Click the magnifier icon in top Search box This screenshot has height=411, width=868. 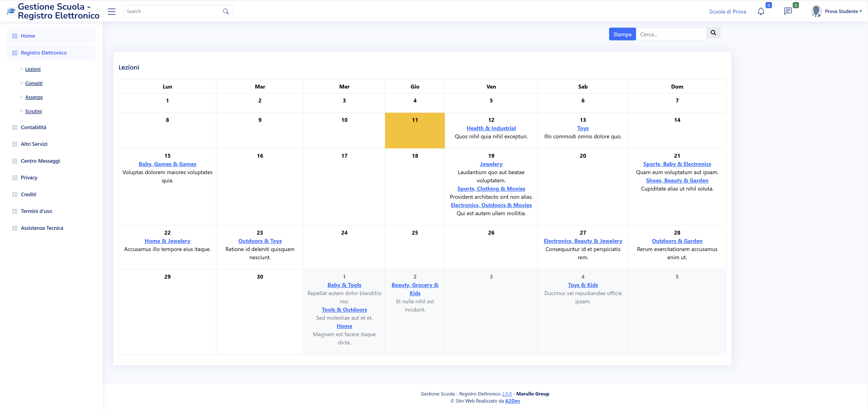point(226,11)
